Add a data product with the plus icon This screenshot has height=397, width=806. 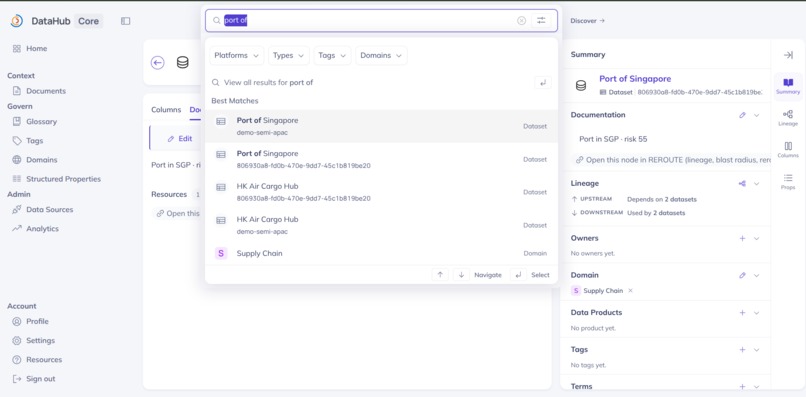coord(742,313)
